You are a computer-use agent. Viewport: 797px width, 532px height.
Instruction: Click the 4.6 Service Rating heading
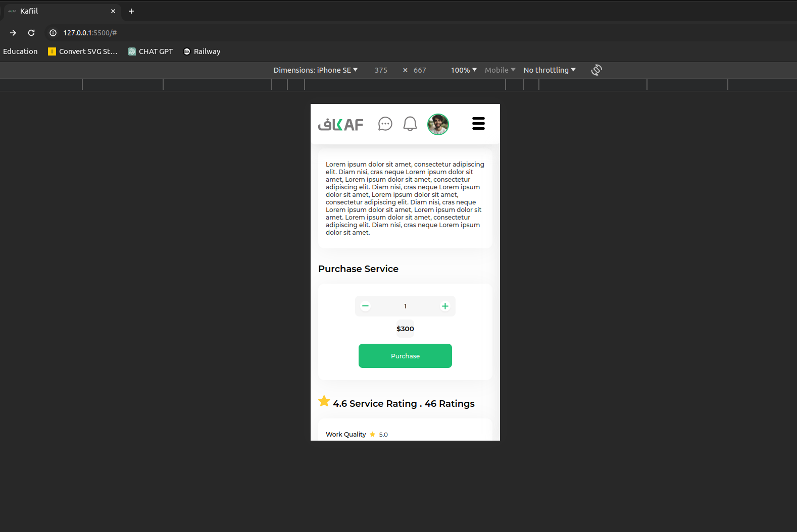404,404
